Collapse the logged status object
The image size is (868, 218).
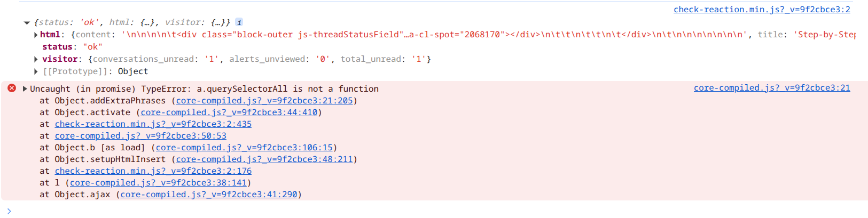(x=27, y=23)
